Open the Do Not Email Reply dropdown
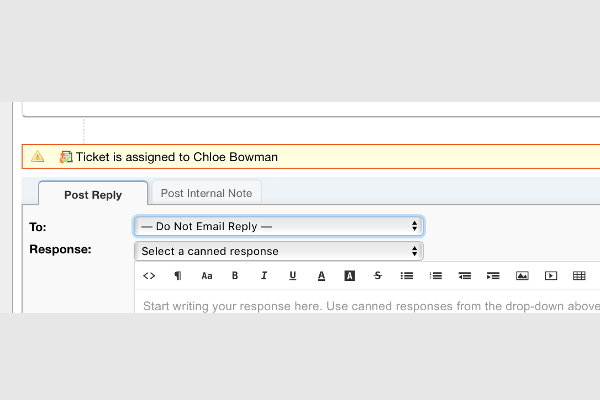 click(279, 226)
